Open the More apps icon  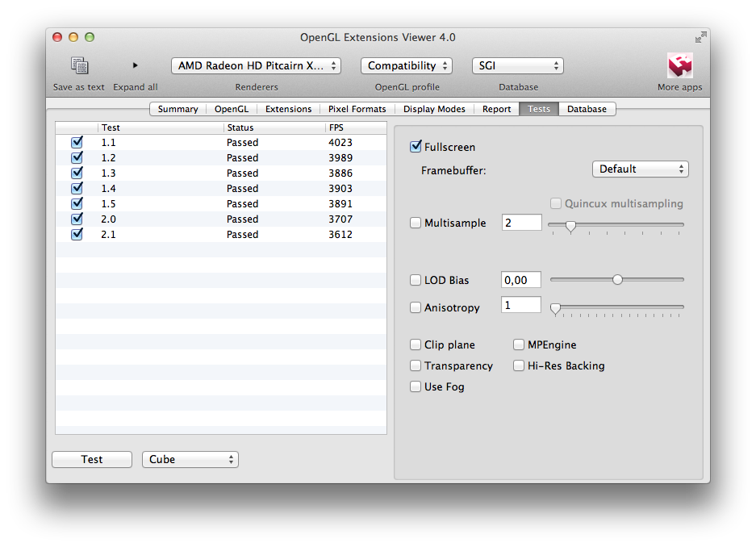point(680,65)
